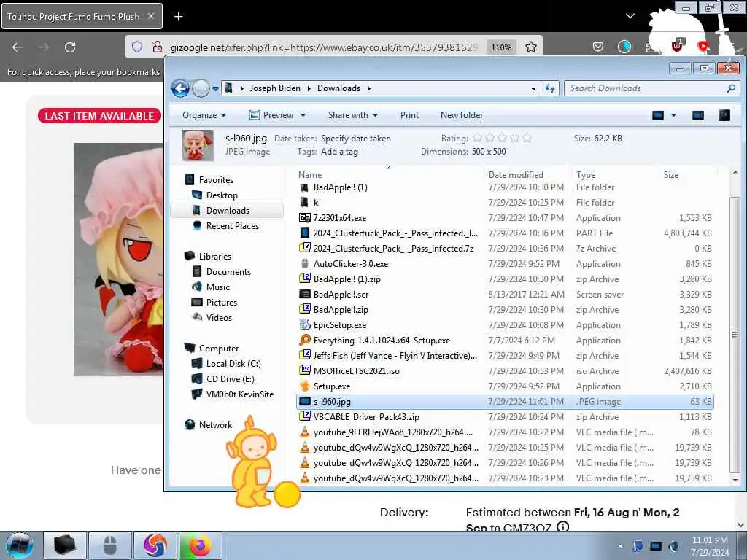The image size is (747, 560).
Task: Open Desktop in the navigation pane
Action: (x=222, y=195)
